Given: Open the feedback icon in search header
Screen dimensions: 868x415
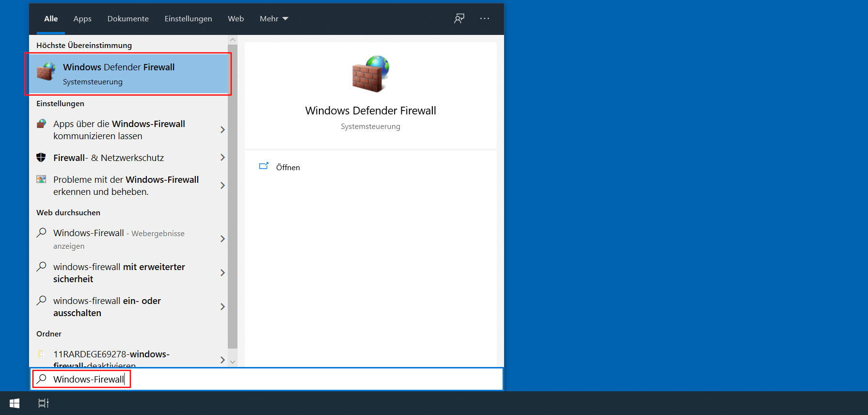Looking at the screenshot, I should pyautogui.click(x=459, y=18).
